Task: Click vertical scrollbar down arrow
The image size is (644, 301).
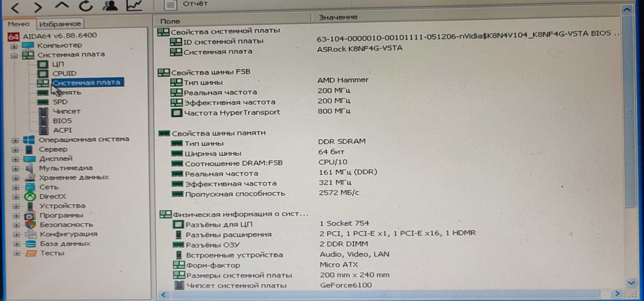Action: 631,283
